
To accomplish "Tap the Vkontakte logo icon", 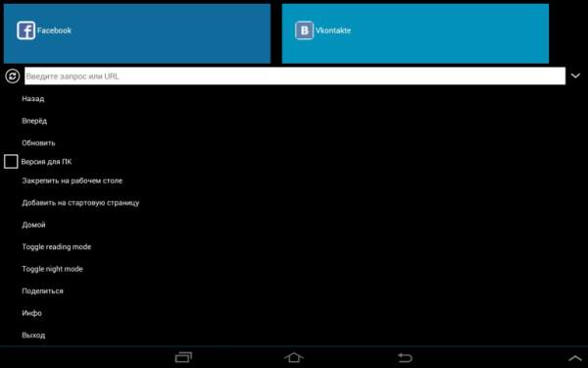I will point(304,30).
